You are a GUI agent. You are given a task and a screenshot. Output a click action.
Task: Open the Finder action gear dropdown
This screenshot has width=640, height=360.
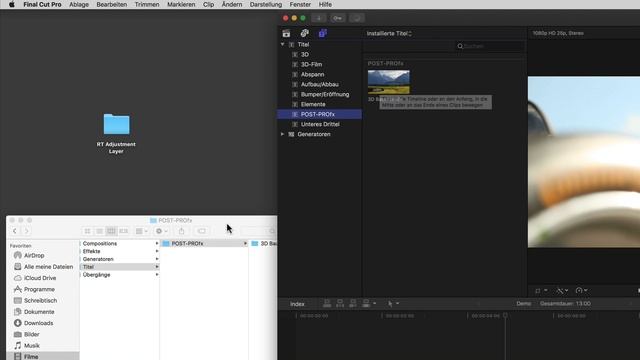[162, 231]
